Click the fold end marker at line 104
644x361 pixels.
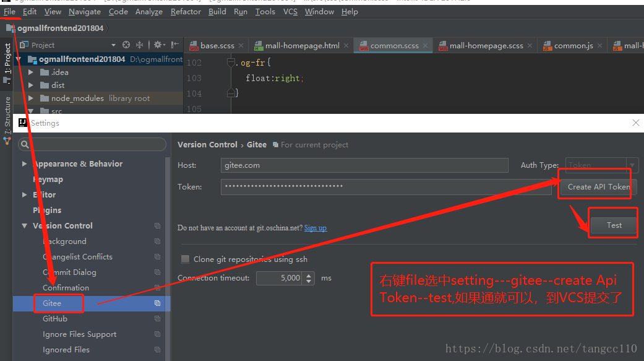[230, 94]
